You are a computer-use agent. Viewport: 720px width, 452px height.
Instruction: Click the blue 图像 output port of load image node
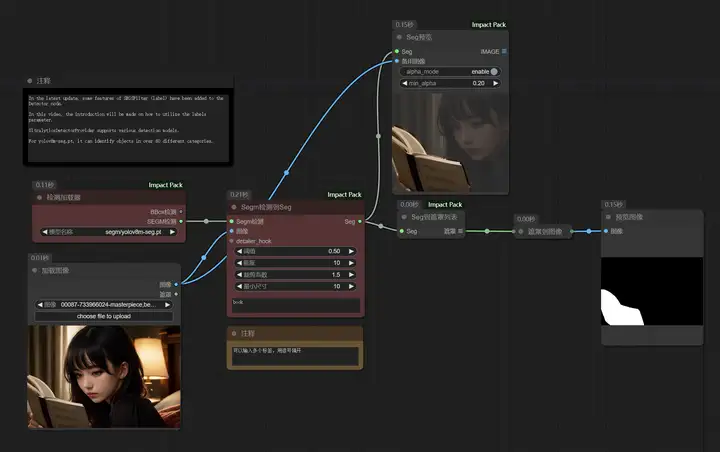pyautogui.click(x=176, y=284)
